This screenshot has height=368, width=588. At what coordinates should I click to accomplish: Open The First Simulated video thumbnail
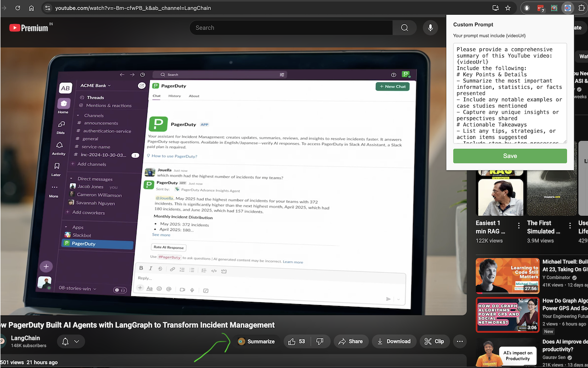pyautogui.click(x=552, y=193)
